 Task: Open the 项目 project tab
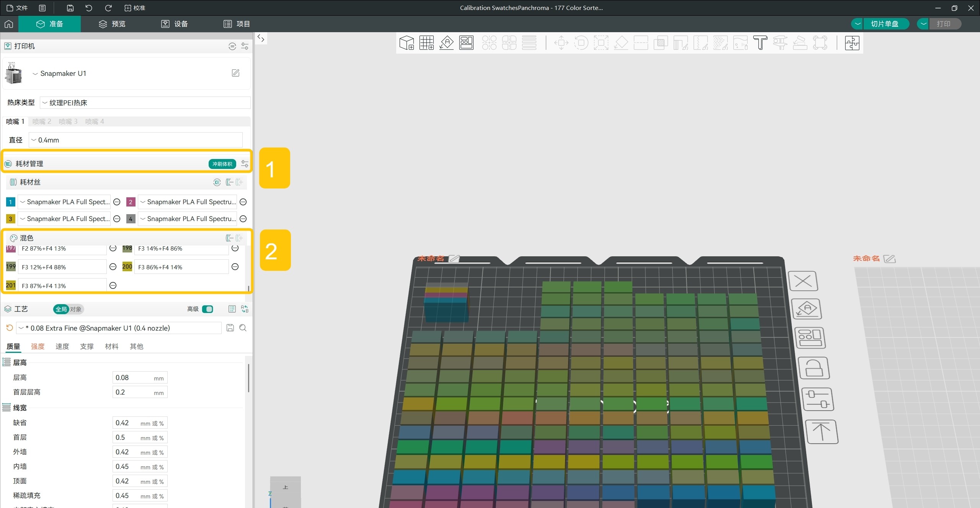coord(237,24)
